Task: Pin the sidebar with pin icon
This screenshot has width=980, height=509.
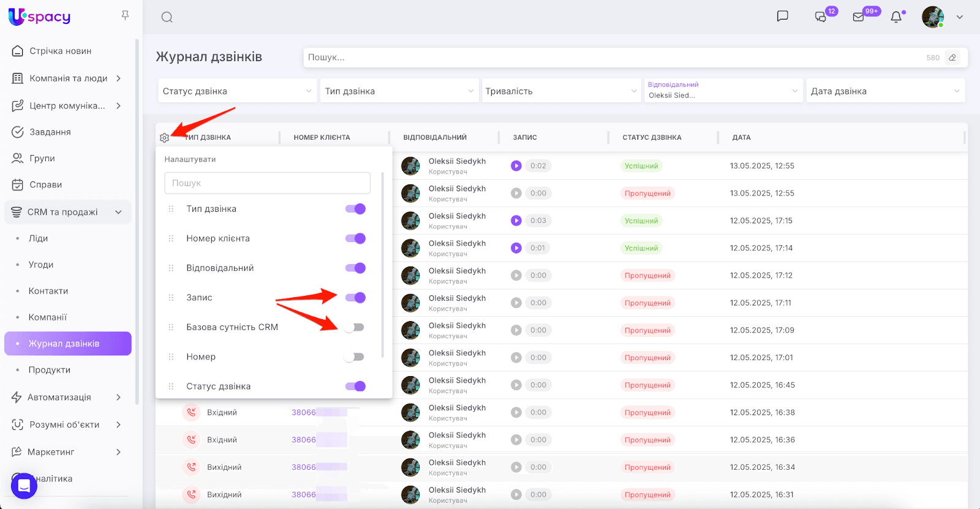Action: point(125,15)
